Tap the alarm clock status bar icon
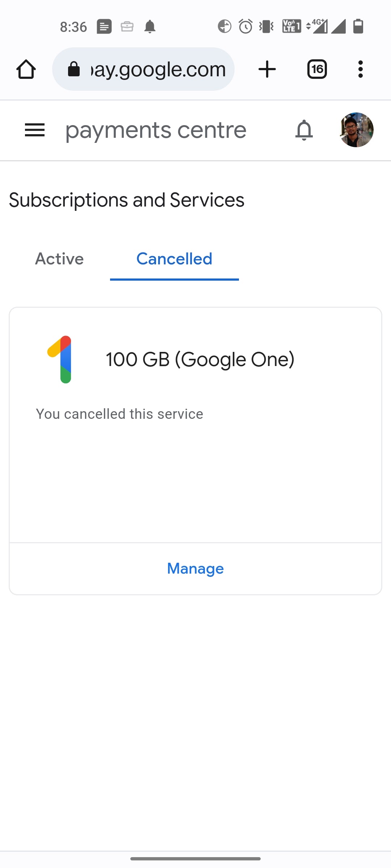The width and height of the screenshot is (391, 868). 245,26
